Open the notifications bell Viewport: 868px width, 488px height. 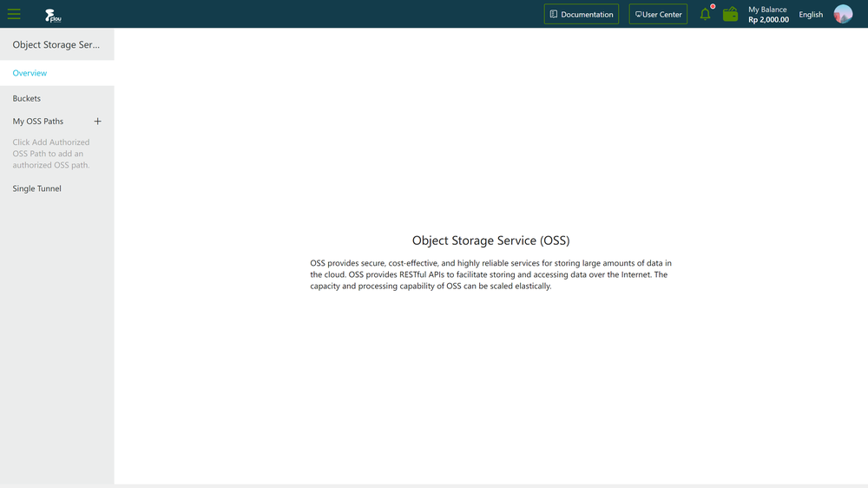click(x=705, y=15)
